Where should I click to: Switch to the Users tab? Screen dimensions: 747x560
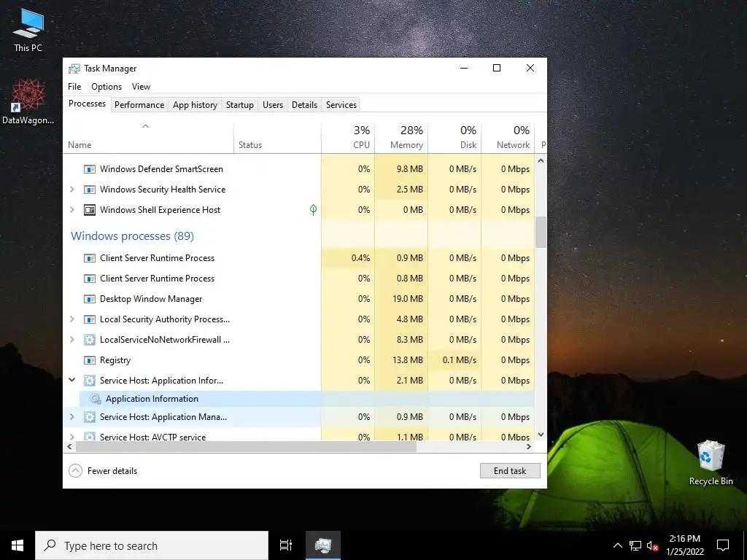pos(273,105)
